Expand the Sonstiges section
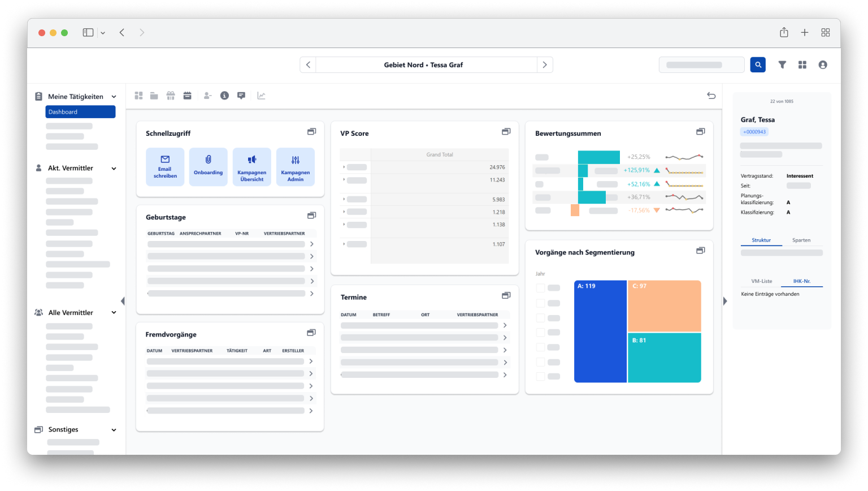 (114, 429)
